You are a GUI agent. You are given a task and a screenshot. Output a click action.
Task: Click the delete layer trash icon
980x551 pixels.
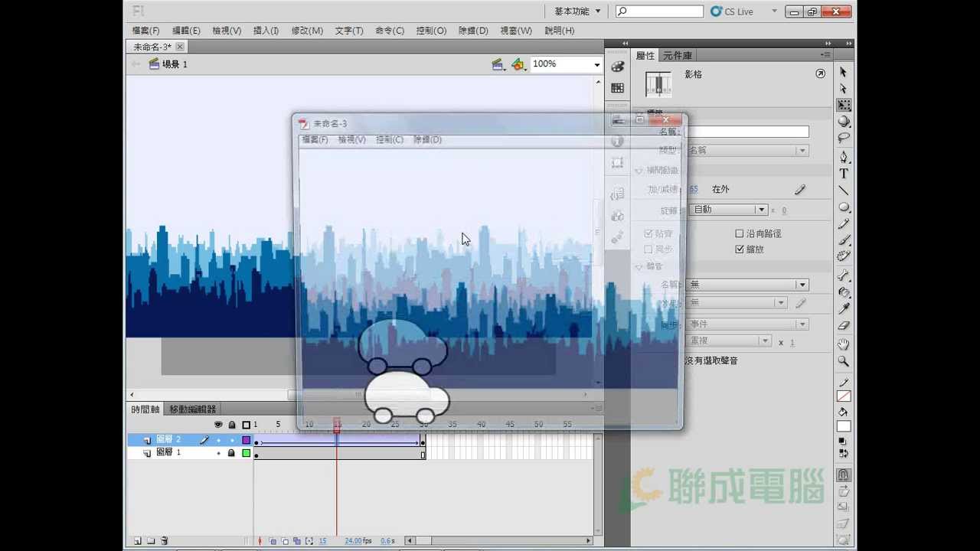(x=164, y=541)
